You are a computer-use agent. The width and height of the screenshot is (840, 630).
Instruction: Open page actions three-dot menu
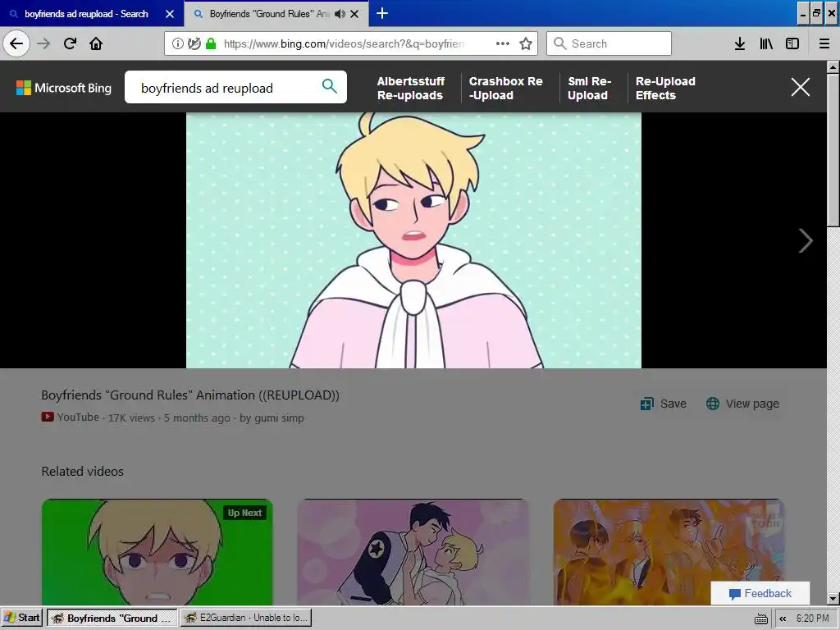503,43
